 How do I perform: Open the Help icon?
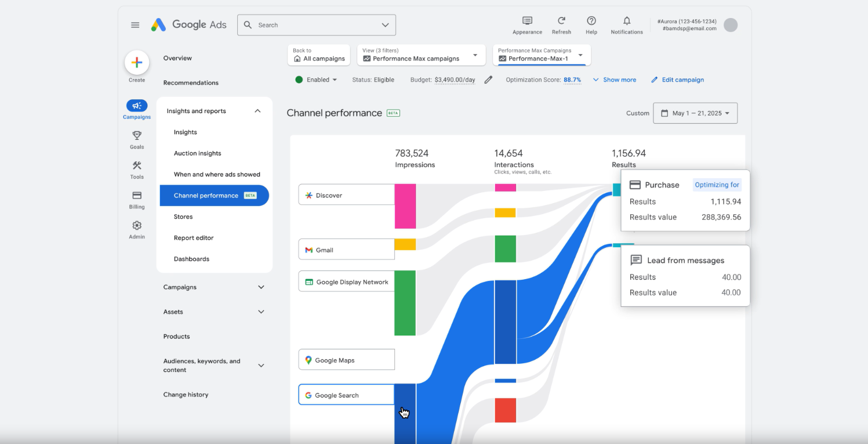click(591, 21)
